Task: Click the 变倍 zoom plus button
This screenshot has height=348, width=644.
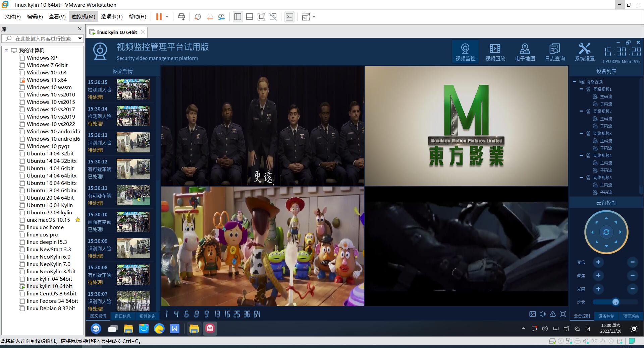Action: click(x=598, y=262)
